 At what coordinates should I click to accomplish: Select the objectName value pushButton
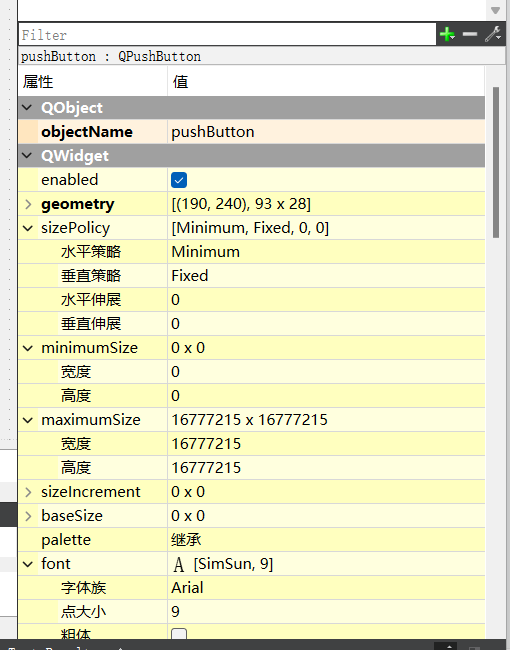tap(326, 132)
